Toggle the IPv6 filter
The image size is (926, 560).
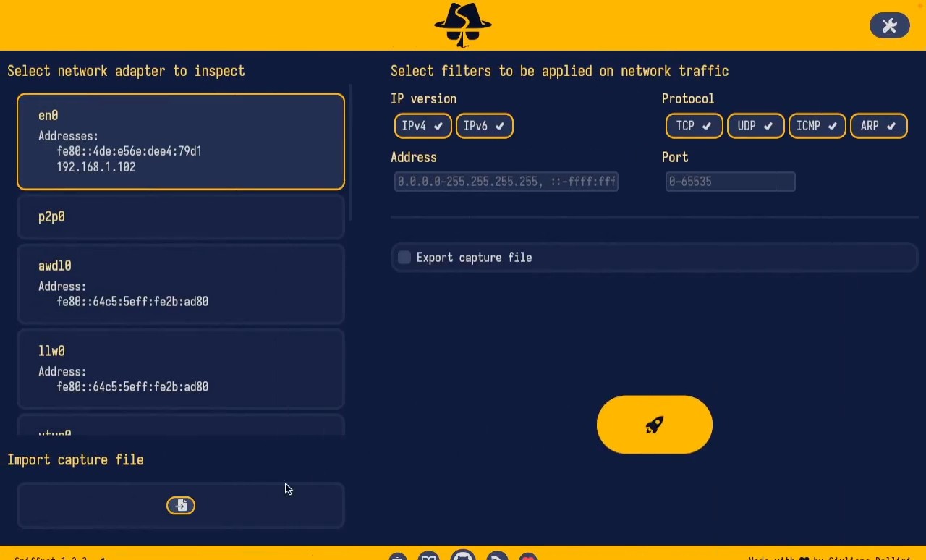click(484, 126)
